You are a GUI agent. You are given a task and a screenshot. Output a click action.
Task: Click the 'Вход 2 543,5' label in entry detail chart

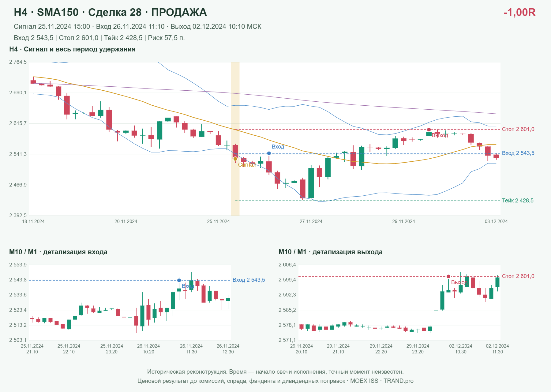249,280
